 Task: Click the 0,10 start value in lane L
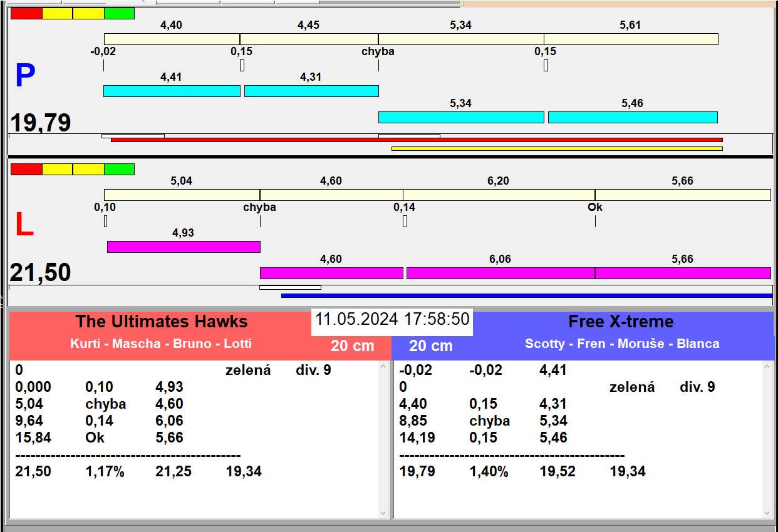pyautogui.click(x=105, y=207)
